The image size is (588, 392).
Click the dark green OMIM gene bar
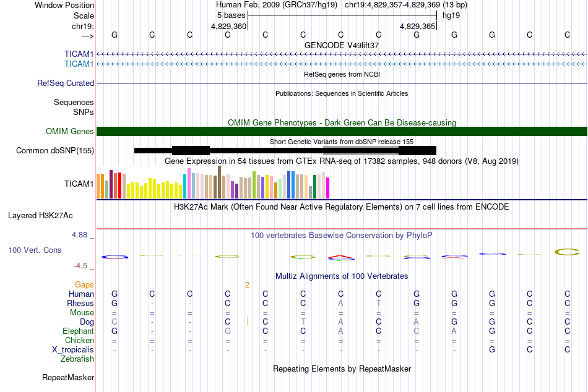342,131
